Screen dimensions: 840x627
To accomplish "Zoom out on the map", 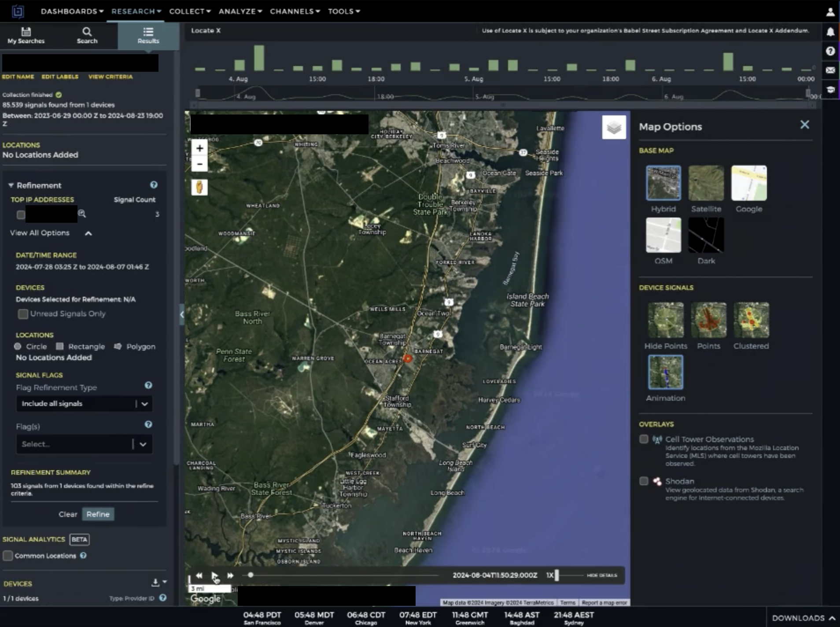I will tap(199, 164).
